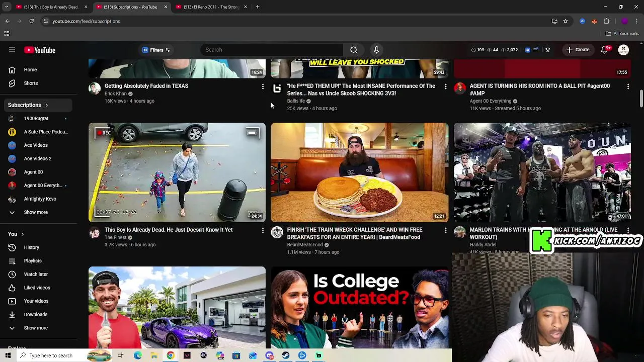Open Steam from the taskbar
The image size is (644, 362).
coord(285,355)
